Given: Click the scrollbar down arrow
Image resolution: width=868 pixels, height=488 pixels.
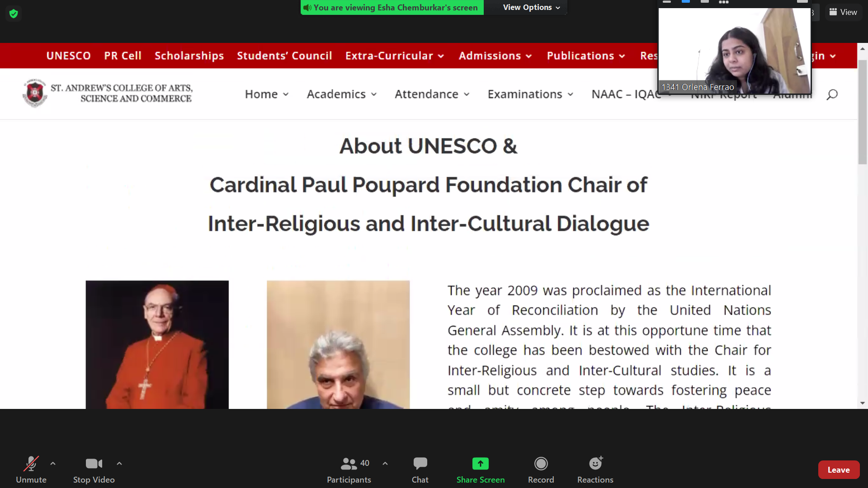Looking at the screenshot, I should tap(863, 403).
